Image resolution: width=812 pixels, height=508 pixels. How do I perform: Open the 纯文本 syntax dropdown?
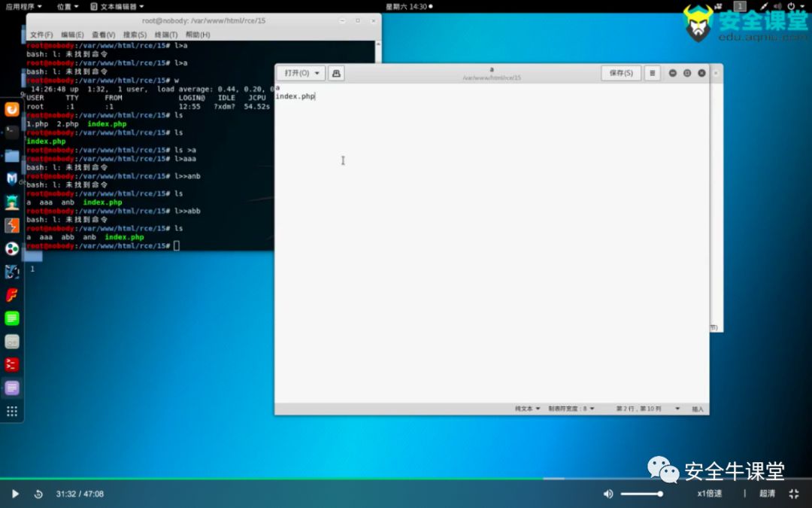[x=527, y=409]
